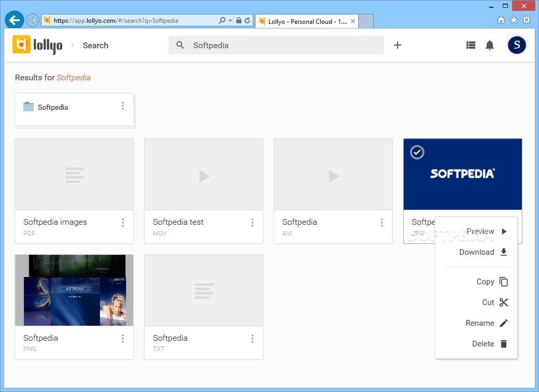This screenshot has width=539, height=392.
Task: Click the Softpedia folder icon
Action: tap(28, 107)
